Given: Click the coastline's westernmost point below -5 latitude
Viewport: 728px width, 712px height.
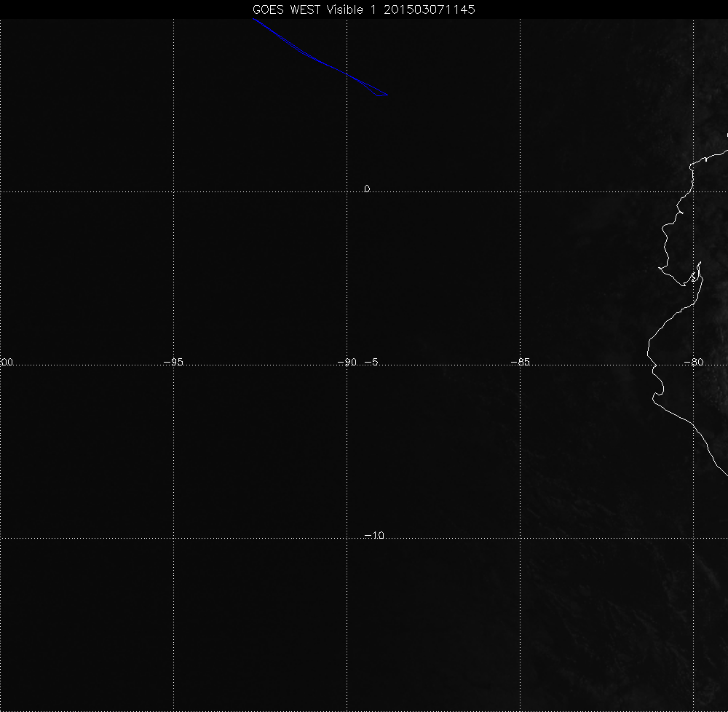Looking at the screenshot, I should [654, 397].
